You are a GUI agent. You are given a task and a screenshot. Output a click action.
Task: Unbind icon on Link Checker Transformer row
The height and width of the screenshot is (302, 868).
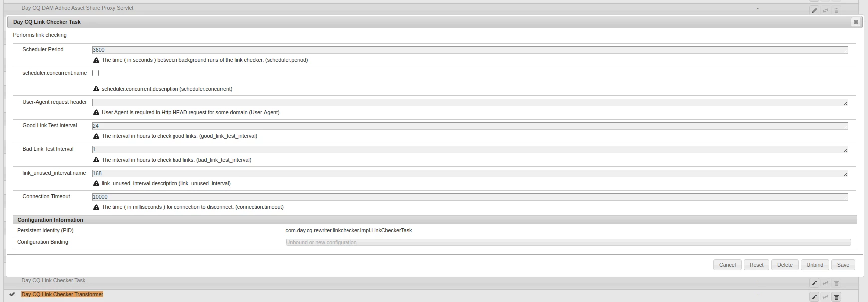825,297
